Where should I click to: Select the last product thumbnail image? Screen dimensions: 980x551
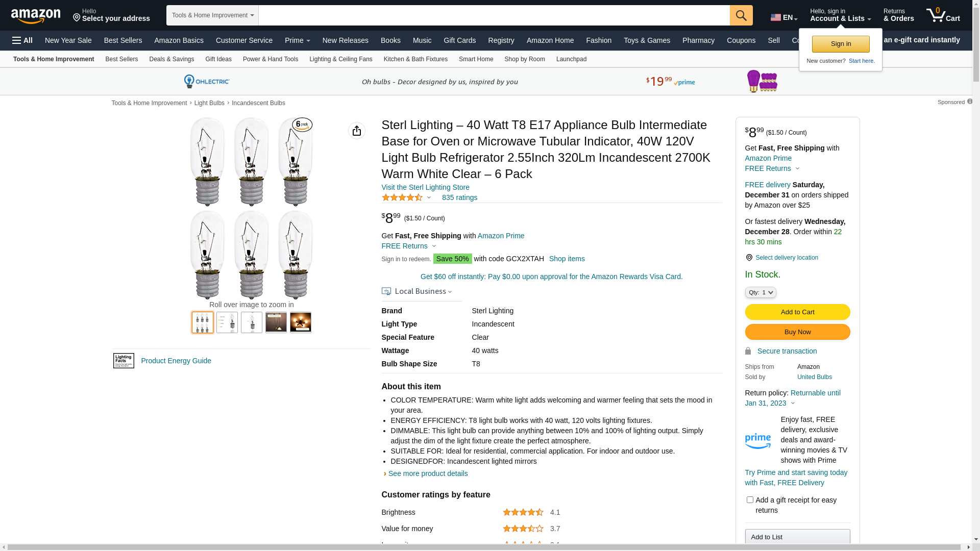click(x=301, y=322)
